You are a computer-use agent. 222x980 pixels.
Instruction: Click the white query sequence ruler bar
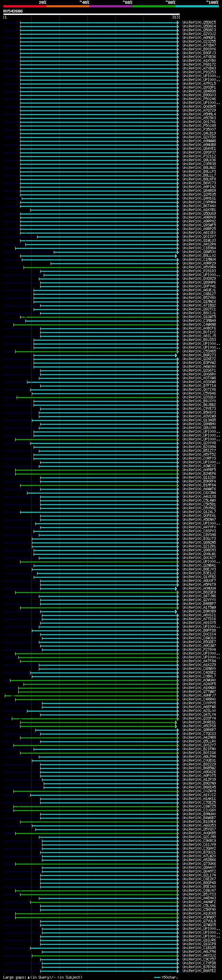tap(91, 14)
